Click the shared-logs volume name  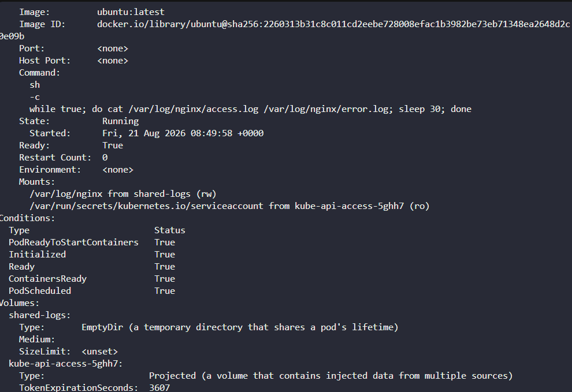pyautogui.click(x=40, y=315)
